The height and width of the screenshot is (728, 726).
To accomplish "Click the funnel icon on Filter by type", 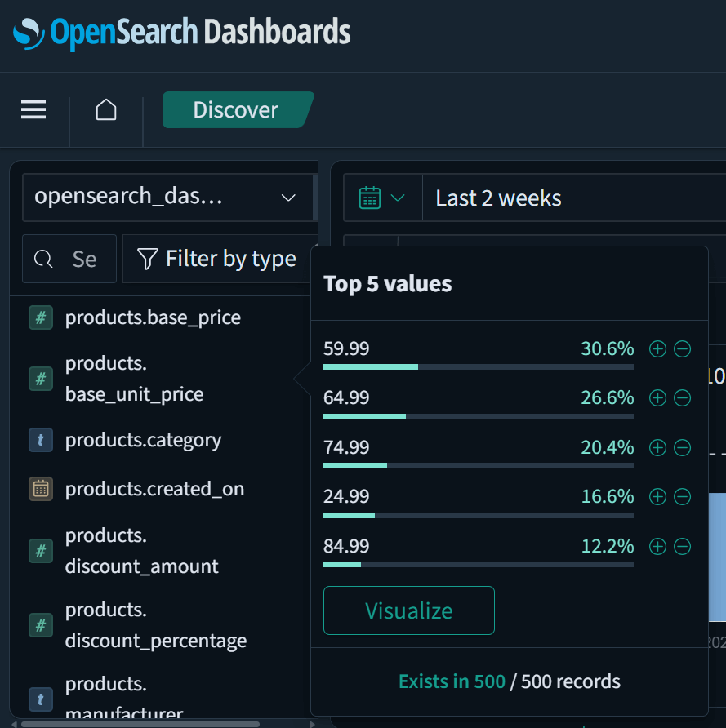I will (147, 258).
